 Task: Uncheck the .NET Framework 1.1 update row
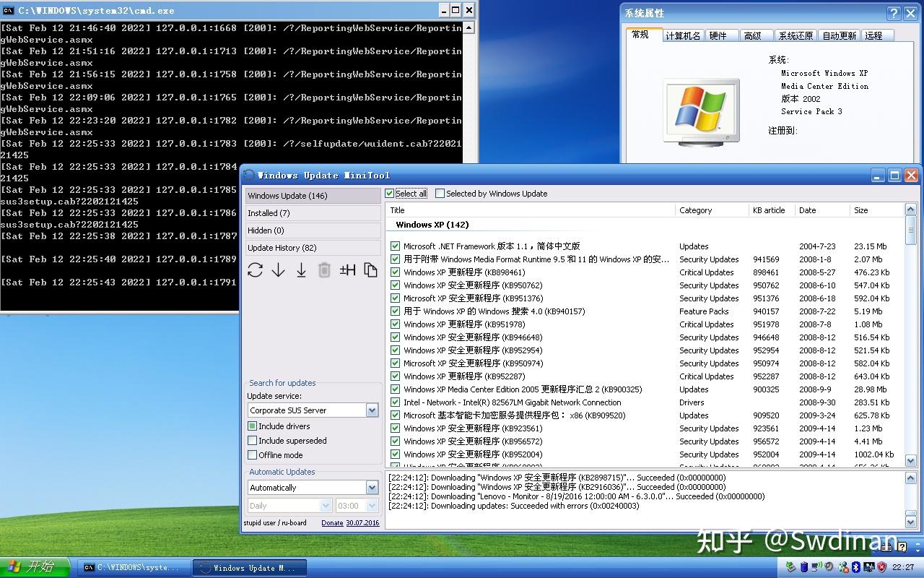395,246
